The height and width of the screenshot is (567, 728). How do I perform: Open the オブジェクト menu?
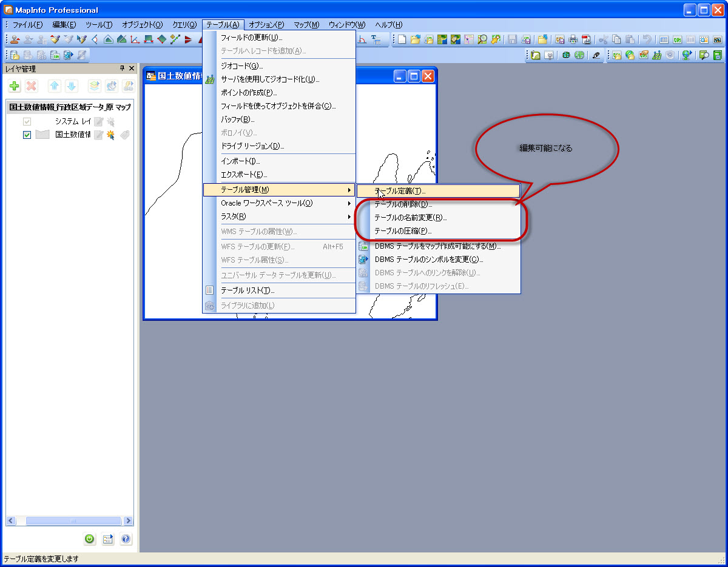point(143,25)
